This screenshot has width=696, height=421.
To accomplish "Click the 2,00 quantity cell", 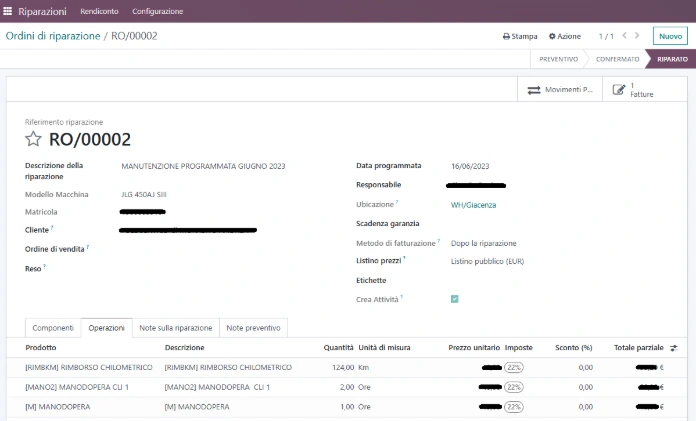I will pos(347,387).
